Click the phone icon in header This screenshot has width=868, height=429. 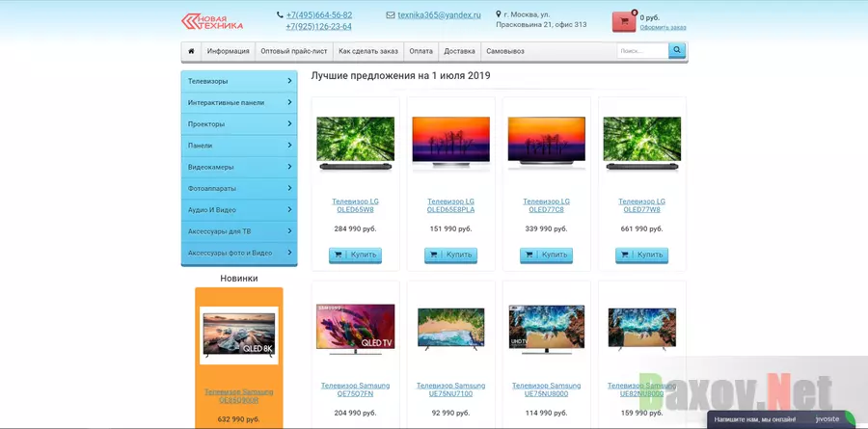[x=280, y=15]
